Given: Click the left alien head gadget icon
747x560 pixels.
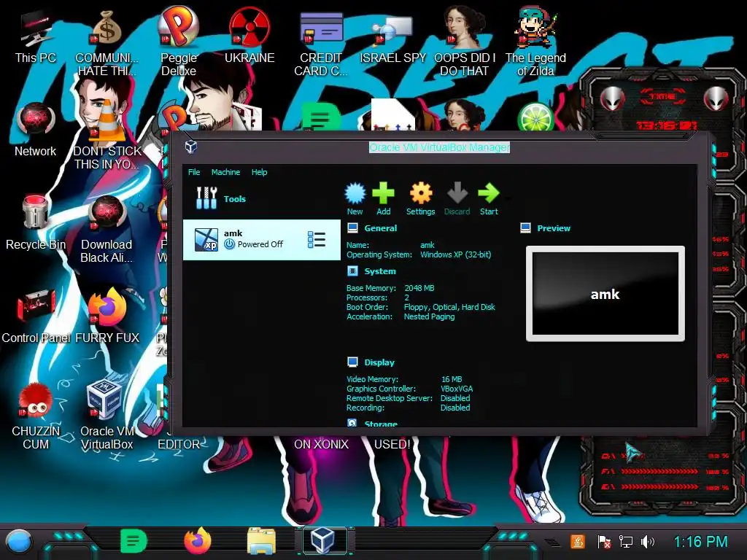Looking at the screenshot, I should tap(613, 99).
